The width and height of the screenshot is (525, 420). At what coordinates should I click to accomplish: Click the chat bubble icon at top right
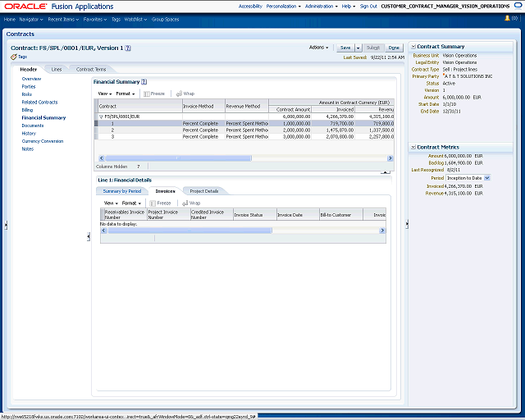pos(518,6)
